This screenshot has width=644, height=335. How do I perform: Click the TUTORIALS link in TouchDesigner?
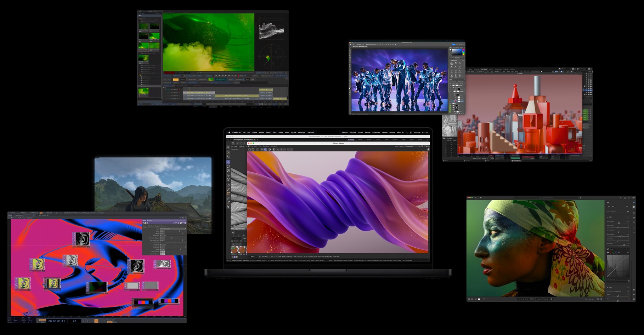(34, 213)
